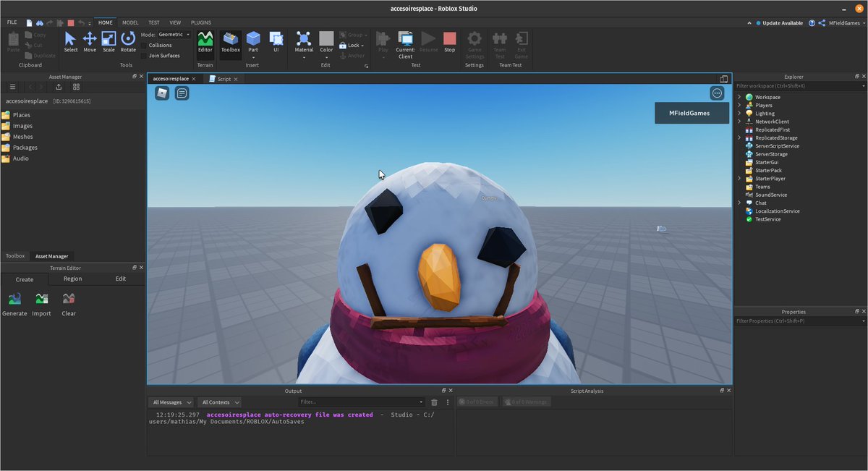
Task: Toggle the device emulator icon above the viewport
Action: pyautogui.click(x=724, y=79)
